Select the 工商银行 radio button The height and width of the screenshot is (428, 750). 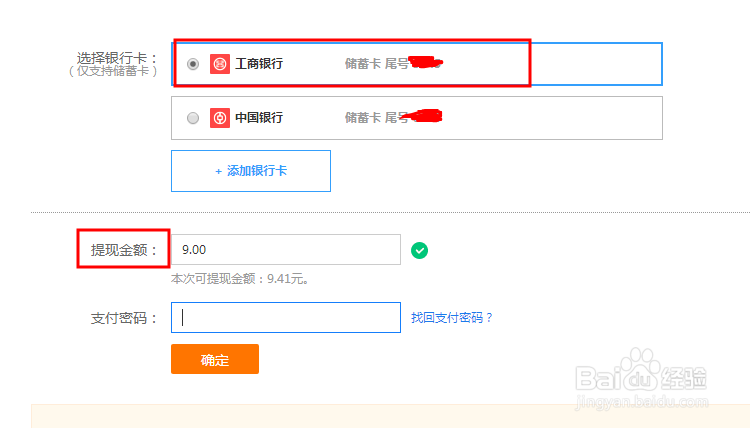pyautogui.click(x=193, y=64)
